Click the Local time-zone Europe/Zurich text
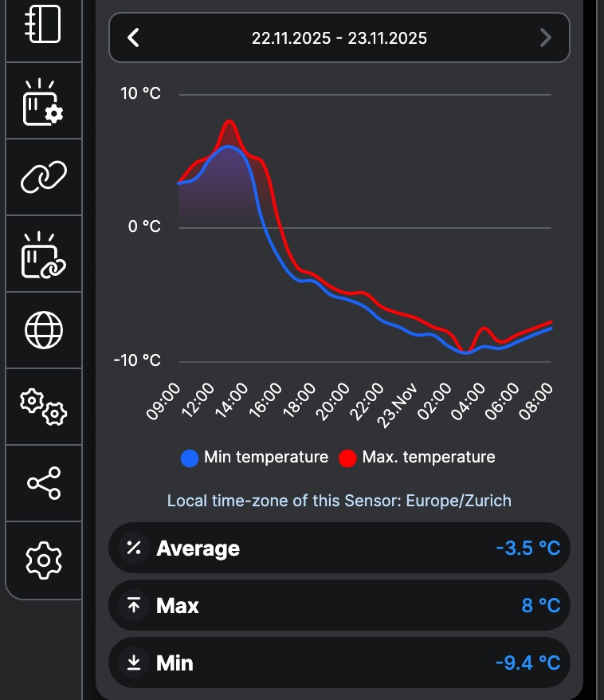This screenshot has height=700, width=604. (339, 501)
